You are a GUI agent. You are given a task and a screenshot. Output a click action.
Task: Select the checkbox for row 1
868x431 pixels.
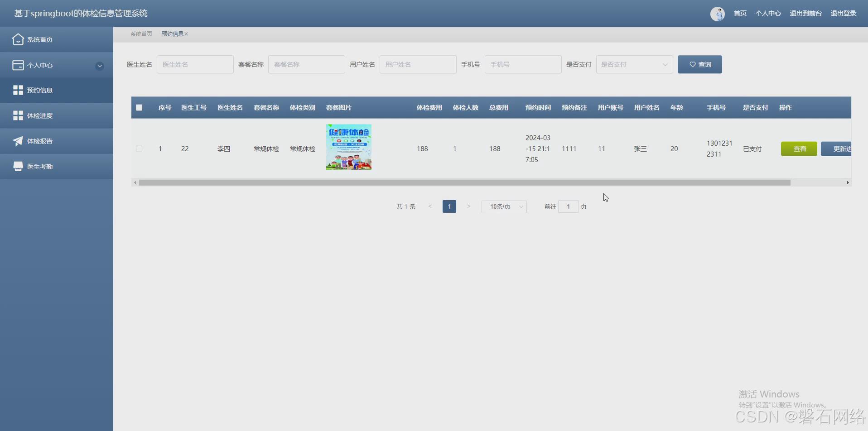point(139,148)
